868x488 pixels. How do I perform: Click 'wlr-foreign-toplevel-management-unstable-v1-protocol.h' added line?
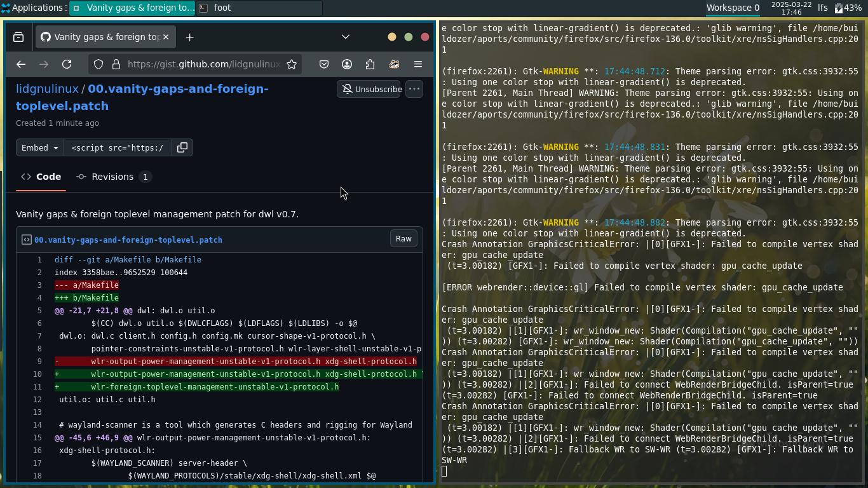(x=215, y=387)
